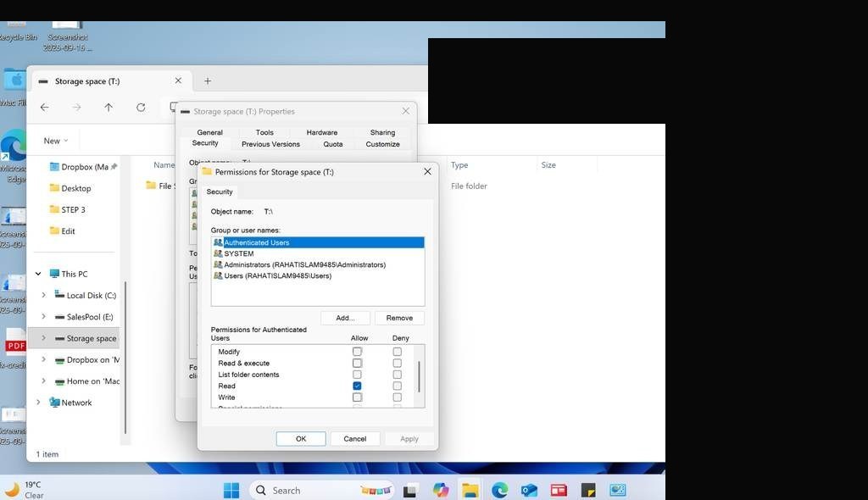Click the Forward arrow in File Explorer

[x=77, y=108]
